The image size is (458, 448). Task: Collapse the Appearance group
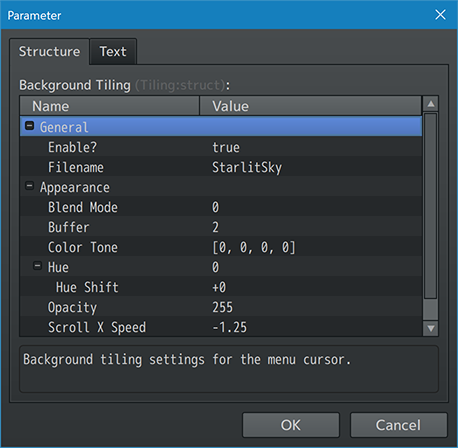29,186
